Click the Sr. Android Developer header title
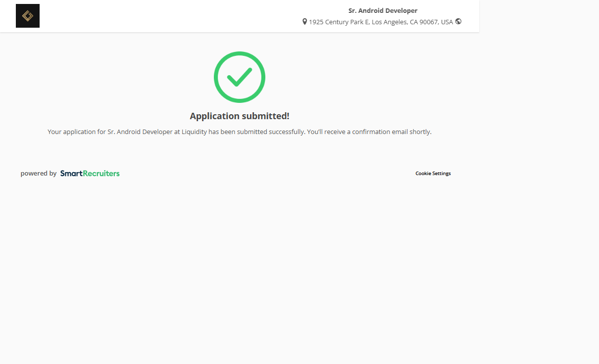Screen dimensions: 599x364 click(x=383, y=10)
